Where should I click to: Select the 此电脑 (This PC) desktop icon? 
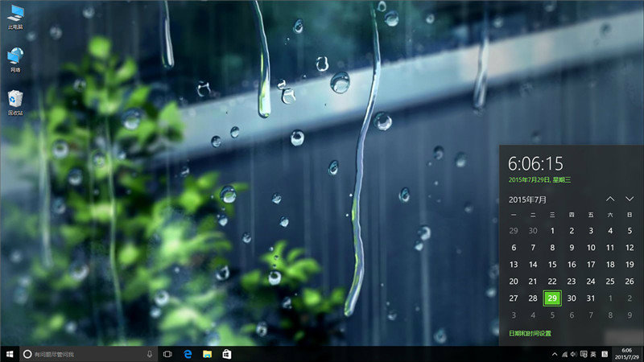pos(15,14)
